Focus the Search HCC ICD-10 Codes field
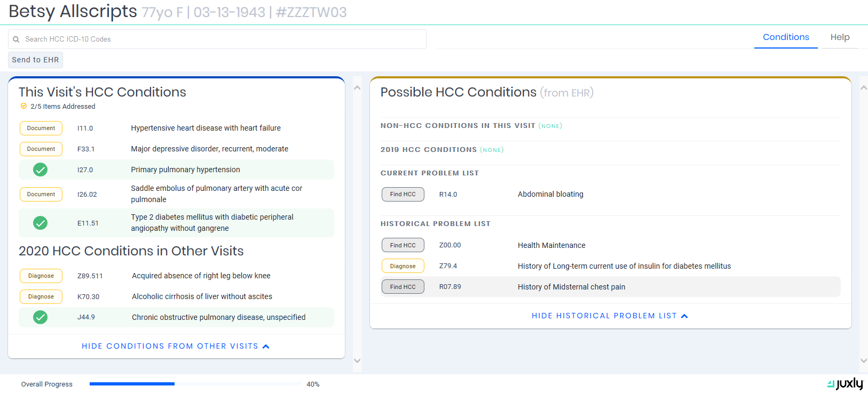The width and height of the screenshot is (868, 394). (219, 39)
